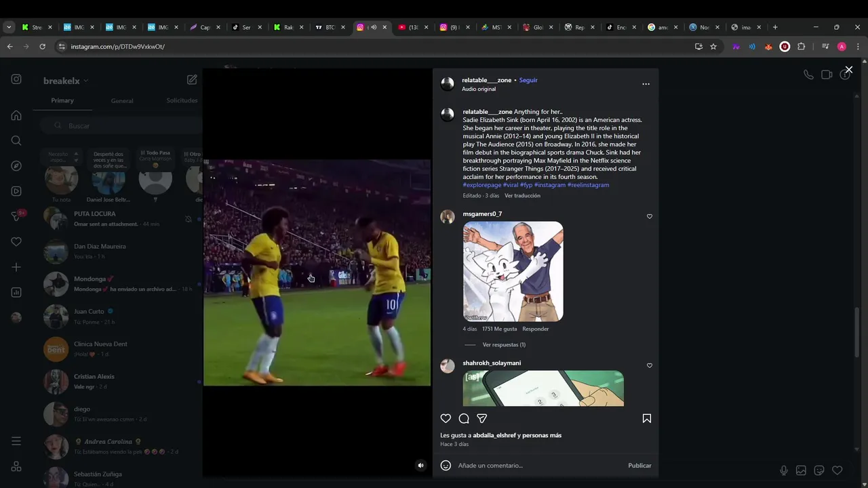Open Search in the Instagram sidebar
The image size is (868, 488).
[16, 140]
